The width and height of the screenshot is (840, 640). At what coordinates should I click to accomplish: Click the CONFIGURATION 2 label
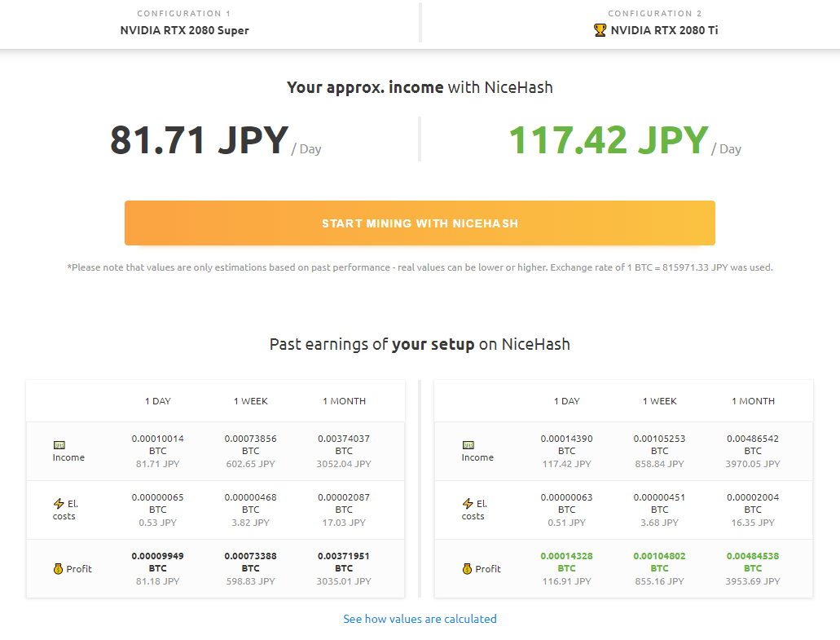point(654,13)
